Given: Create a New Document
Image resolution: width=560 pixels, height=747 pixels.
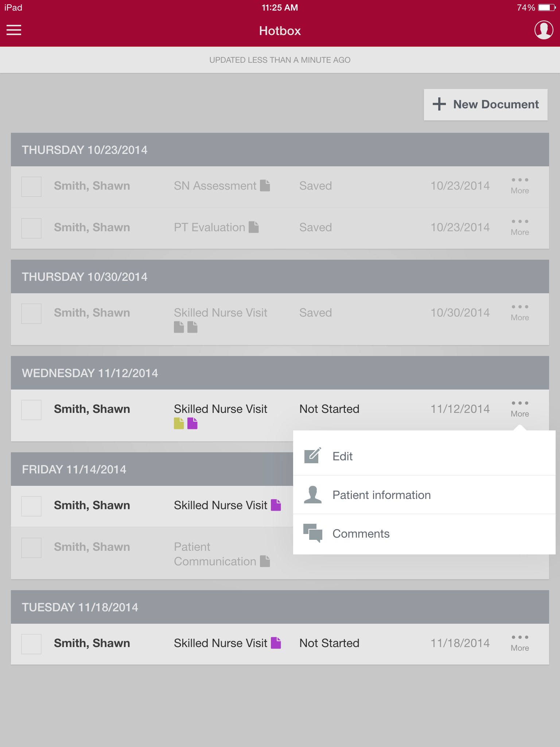Looking at the screenshot, I should coord(486,105).
